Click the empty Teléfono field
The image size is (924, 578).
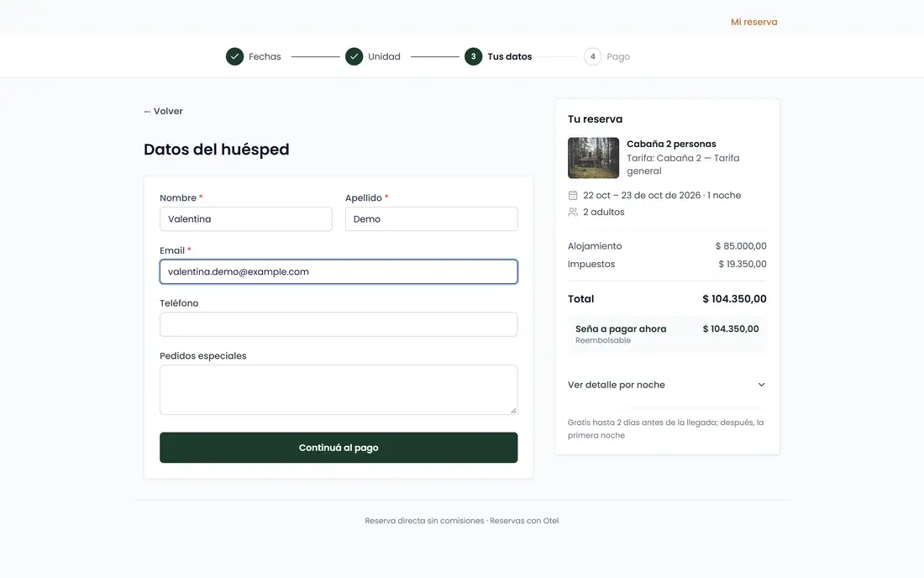click(339, 324)
